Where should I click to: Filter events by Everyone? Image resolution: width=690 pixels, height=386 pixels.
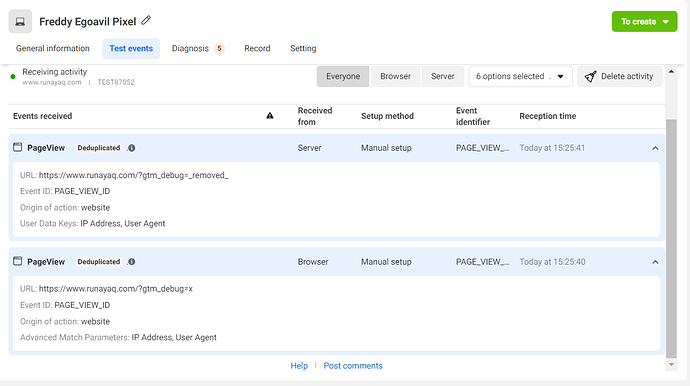(343, 77)
